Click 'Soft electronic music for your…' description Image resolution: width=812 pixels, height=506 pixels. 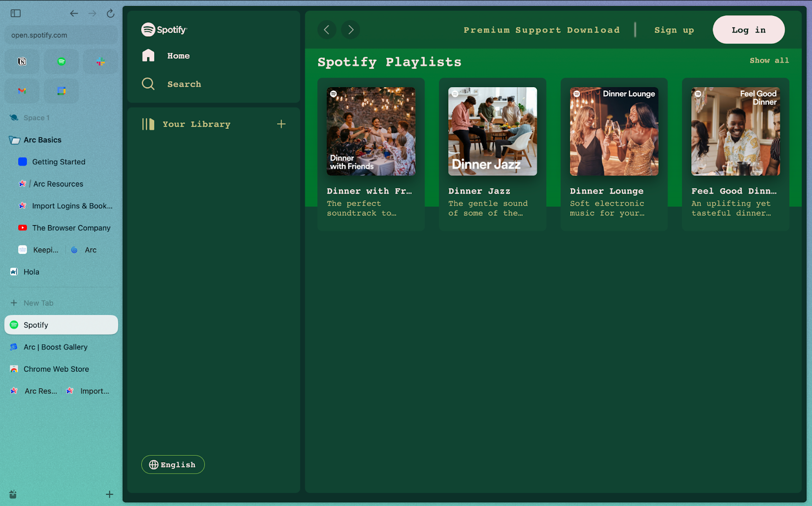(607, 208)
